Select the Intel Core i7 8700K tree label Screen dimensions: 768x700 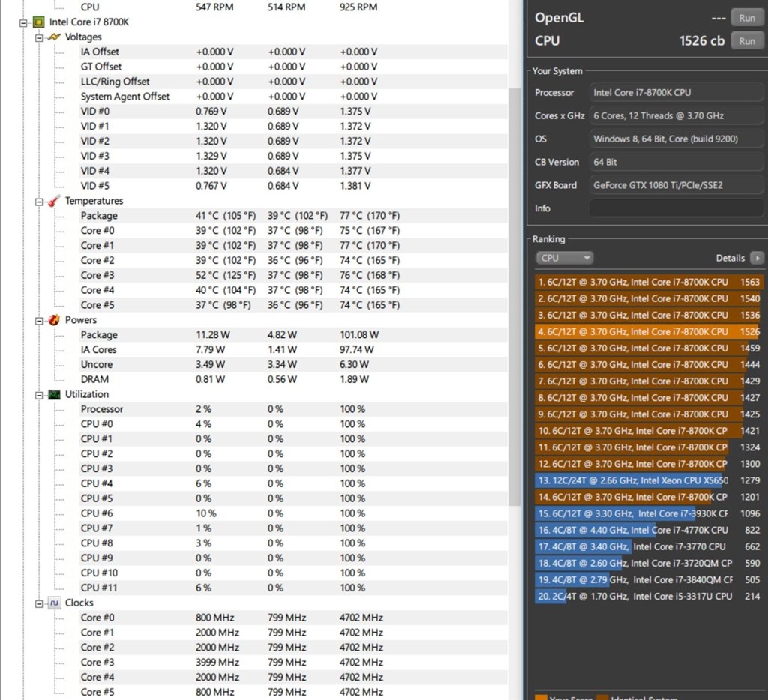pos(89,22)
